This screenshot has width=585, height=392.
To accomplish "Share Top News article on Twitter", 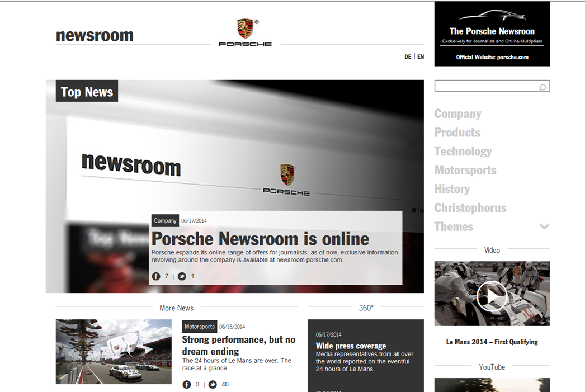I will [x=182, y=276].
